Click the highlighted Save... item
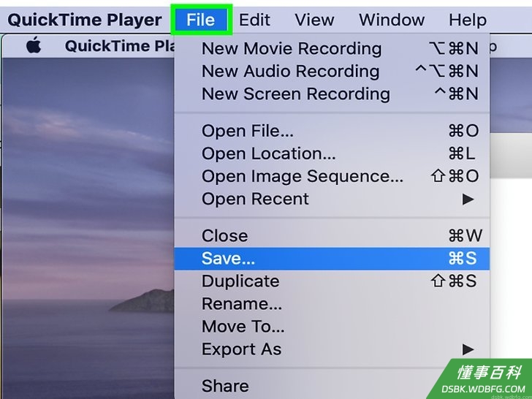 tap(332, 259)
